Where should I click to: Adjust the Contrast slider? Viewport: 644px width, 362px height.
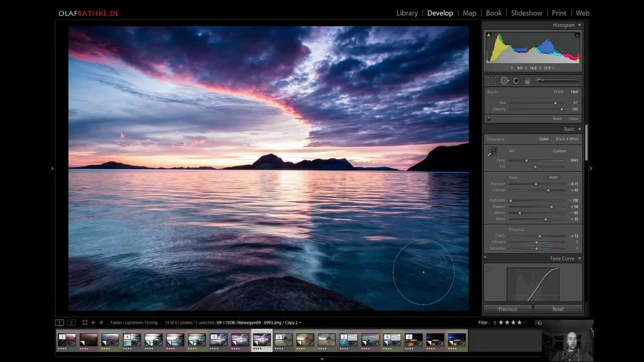click(536, 190)
